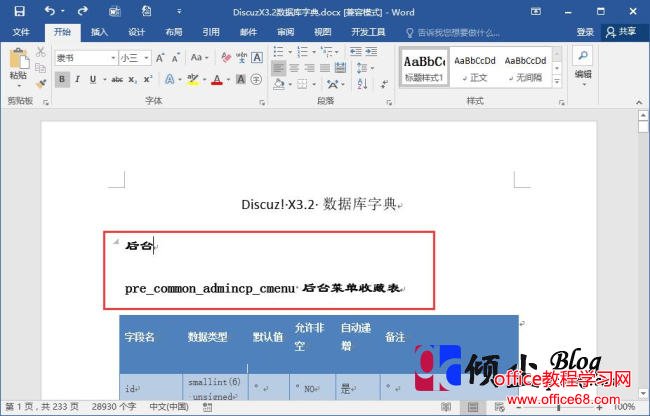Screen dimensions: 650x416
Task: Switch to the 插入 (Insert) tab
Action: [99, 32]
